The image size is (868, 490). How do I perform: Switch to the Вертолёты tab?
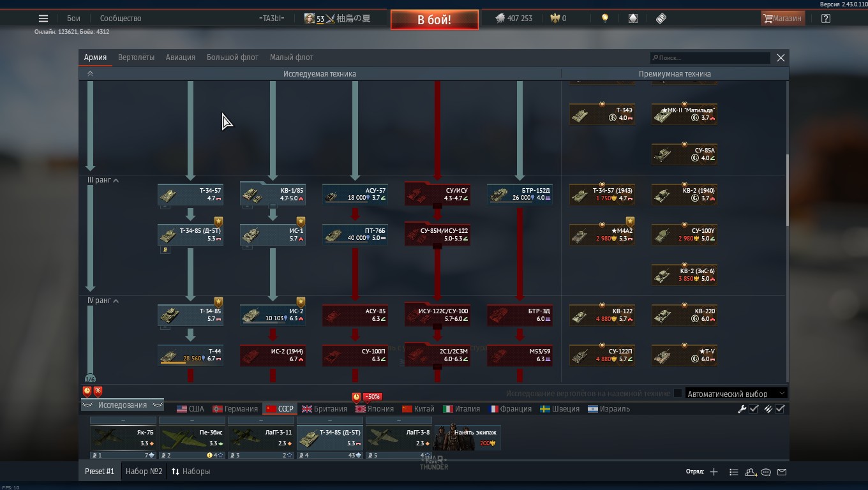(136, 57)
